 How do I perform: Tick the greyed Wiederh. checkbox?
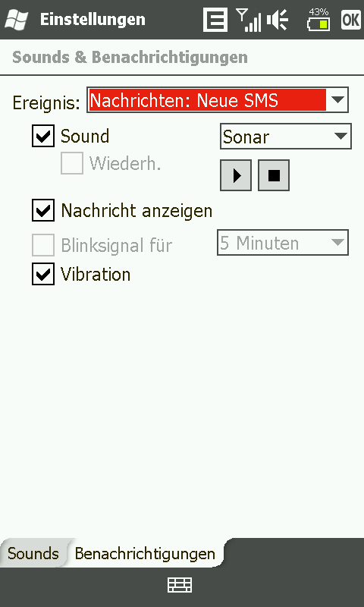72,163
